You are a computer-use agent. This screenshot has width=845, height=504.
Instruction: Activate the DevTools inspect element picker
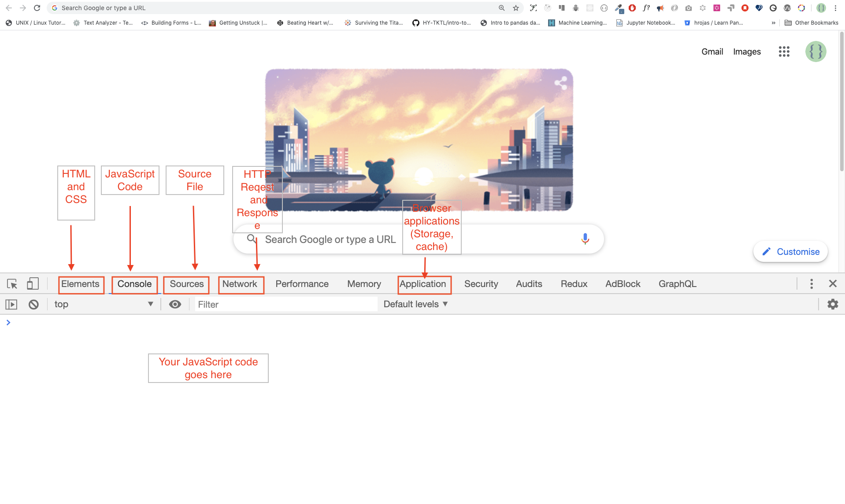click(x=12, y=283)
